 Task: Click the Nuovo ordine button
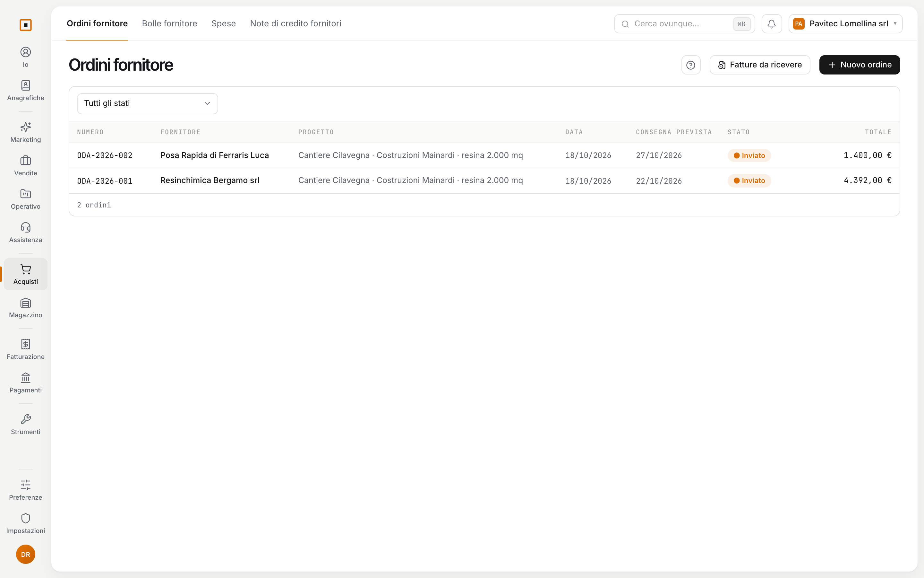point(860,65)
